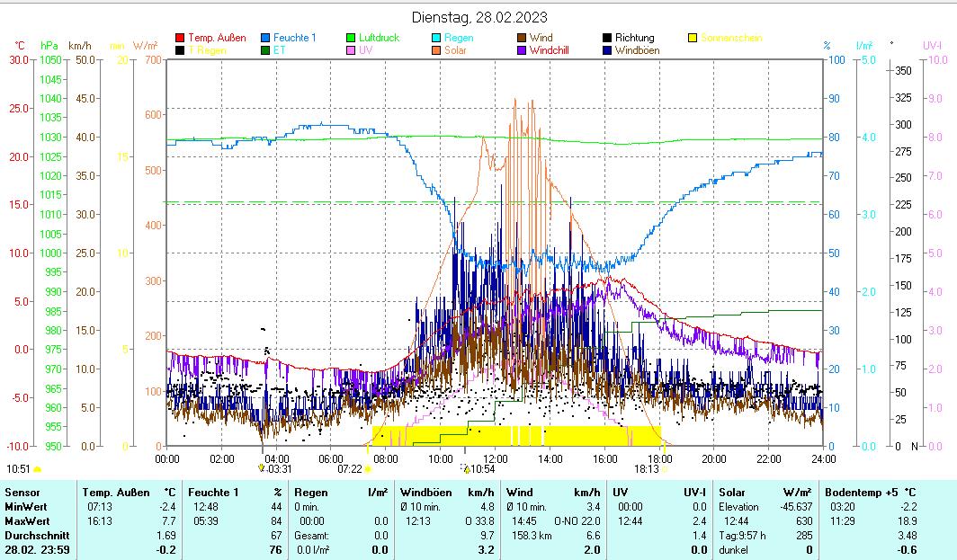Screen dimensions: 957x560
Task: Click the 'Feuchte 1' table column header
Action: (213, 493)
